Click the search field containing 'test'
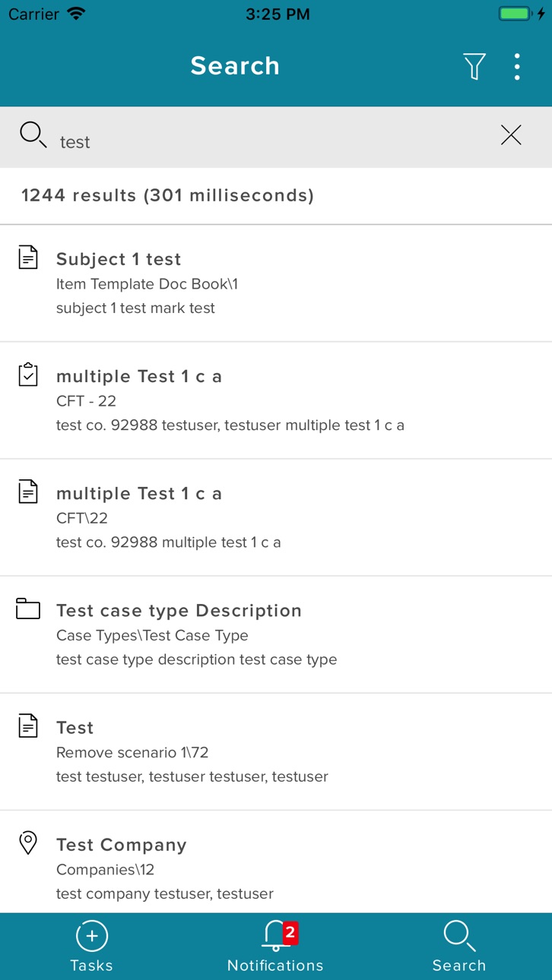Screen dimensions: 552x980 [x=276, y=138]
